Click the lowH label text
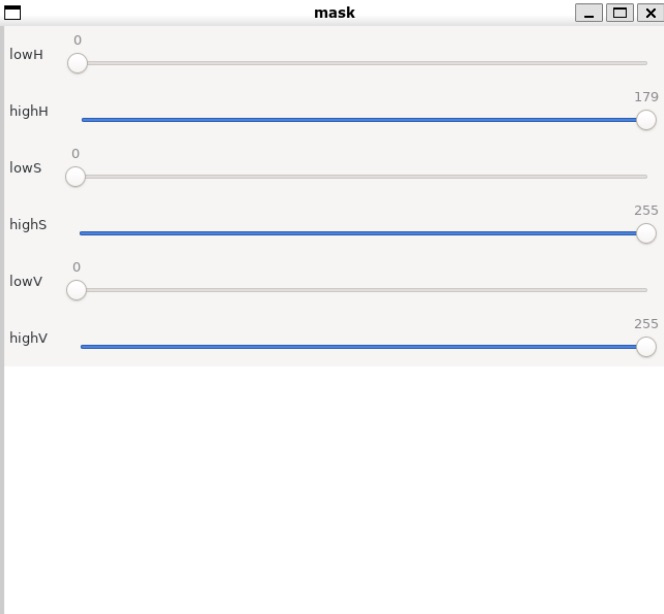 (x=26, y=55)
